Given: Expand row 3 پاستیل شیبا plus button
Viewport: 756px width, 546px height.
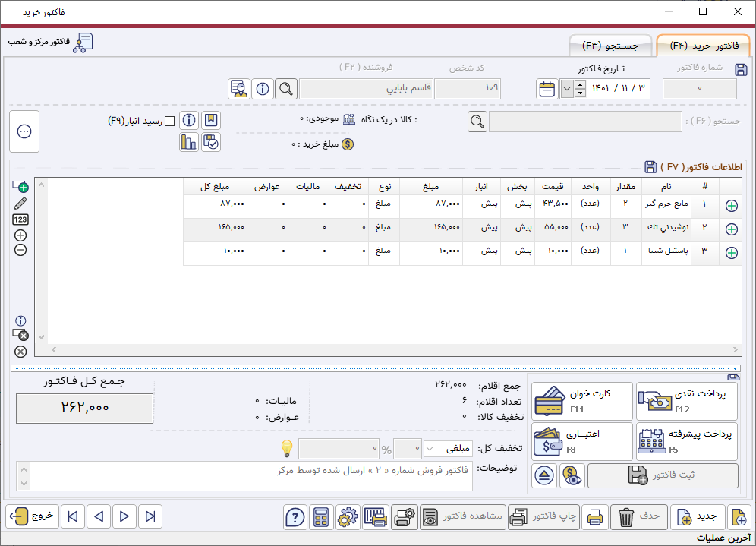Looking at the screenshot, I should [x=732, y=253].
